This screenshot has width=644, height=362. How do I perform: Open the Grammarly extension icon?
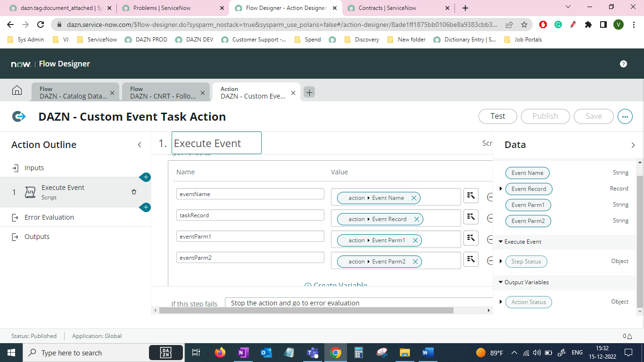558,25
